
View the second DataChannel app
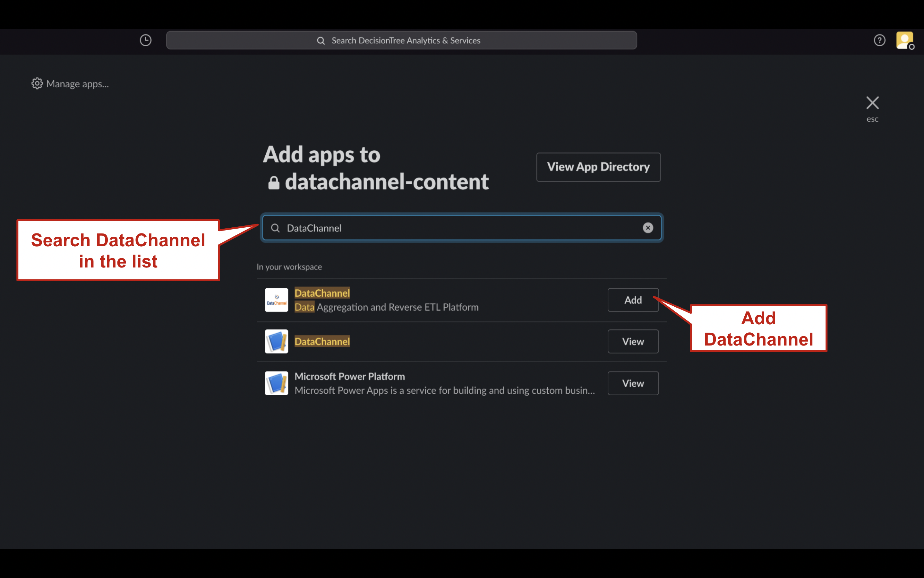point(633,341)
